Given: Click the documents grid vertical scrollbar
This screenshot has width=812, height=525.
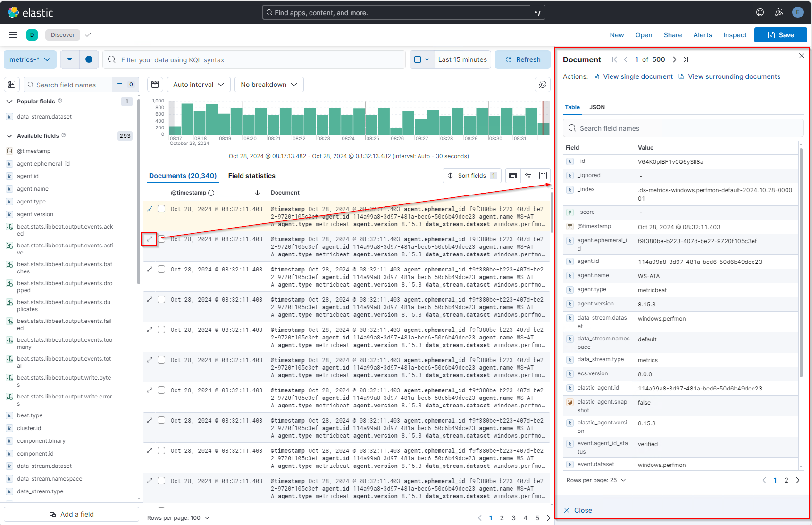Looking at the screenshot, I should click(552, 212).
